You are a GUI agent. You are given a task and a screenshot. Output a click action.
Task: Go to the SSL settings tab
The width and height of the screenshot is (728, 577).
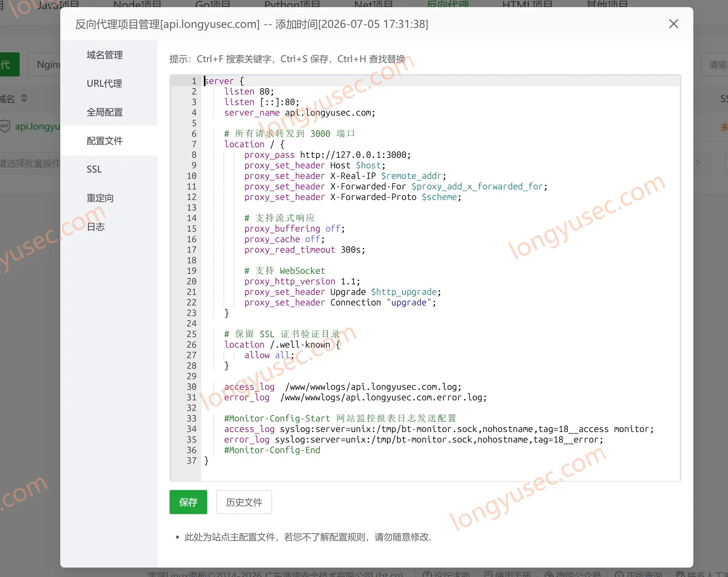click(x=94, y=169)
